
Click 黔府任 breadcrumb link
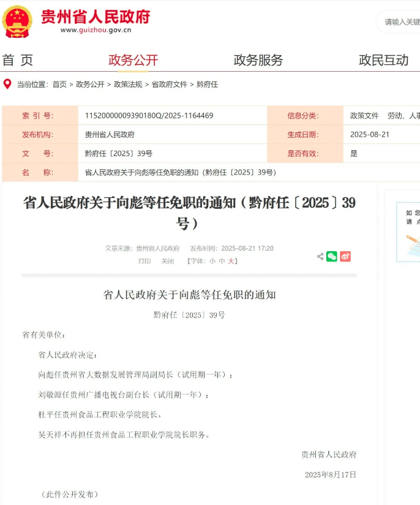coord(207,85)
